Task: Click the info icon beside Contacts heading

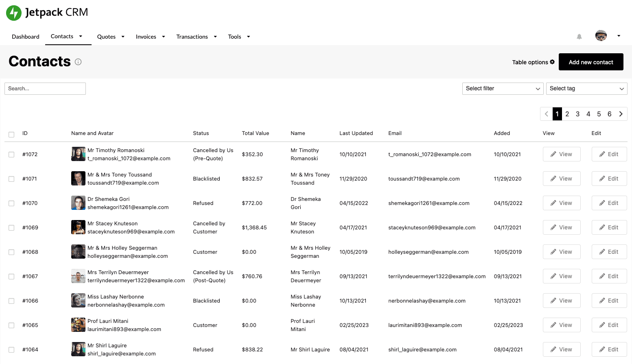Action: coord(78,62)
